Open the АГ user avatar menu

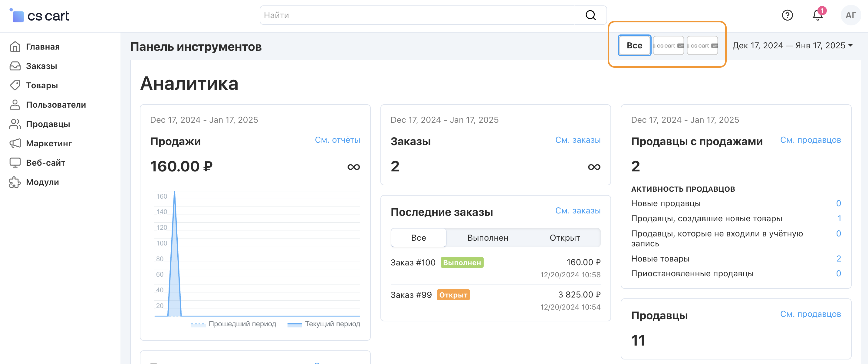click(x=850, y=15)
